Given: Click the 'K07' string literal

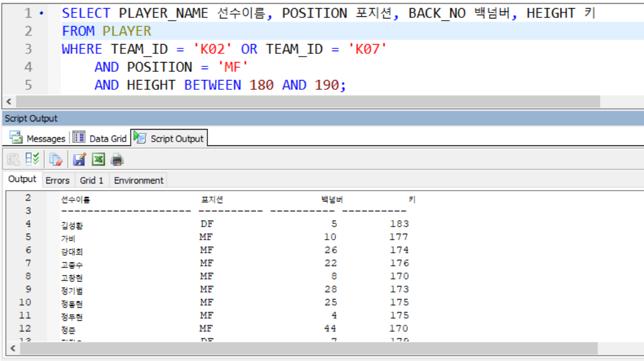Looking at the screenshot, I should click(367, 49).
